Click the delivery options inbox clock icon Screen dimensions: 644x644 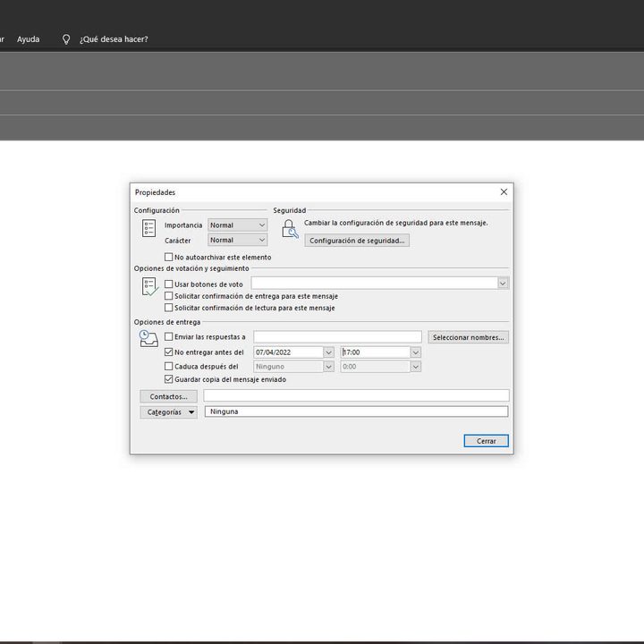pyautogui.click(x=148, y=339)
